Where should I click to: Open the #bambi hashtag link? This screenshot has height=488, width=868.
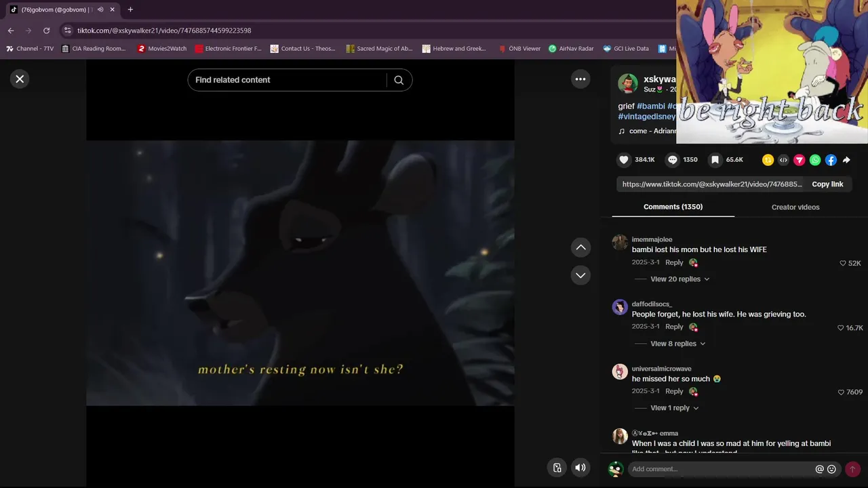(650, 106)
